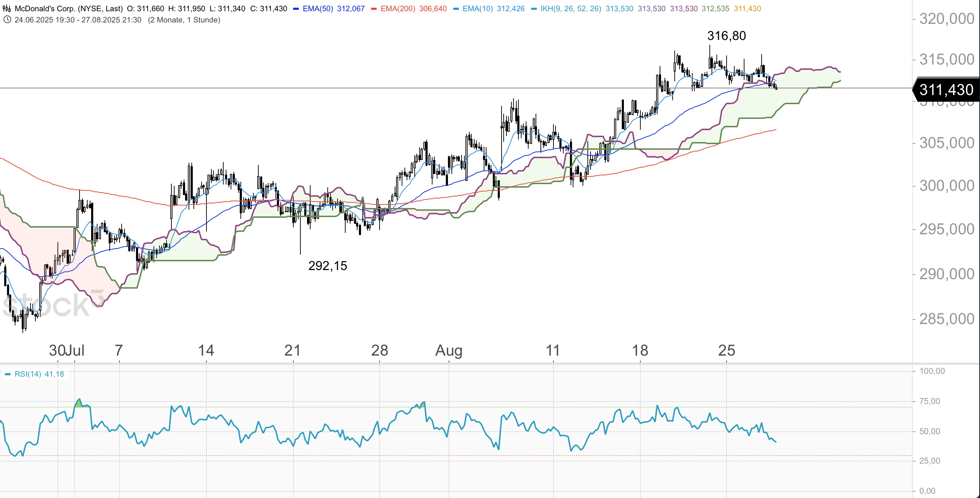Screen dimensions: 980x498
Task: Click the IKH indicator color marker
Action: 534,9
